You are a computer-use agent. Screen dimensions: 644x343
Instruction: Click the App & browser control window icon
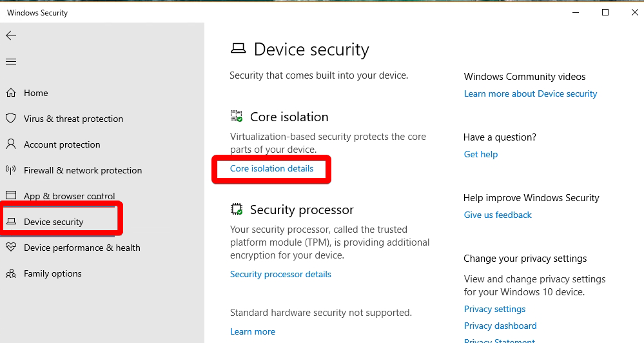point(11,195)
